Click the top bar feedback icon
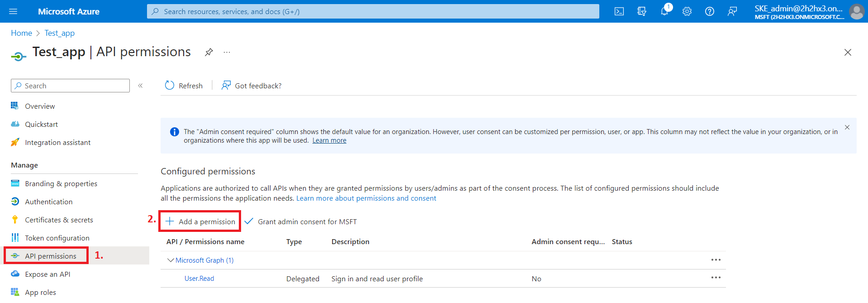 [732, 11]
